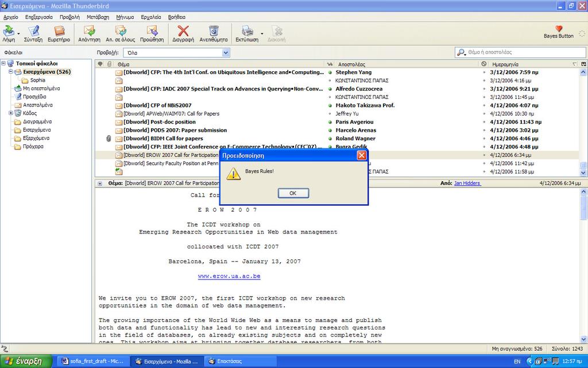The height and width of the screenshot is (368, 588).
Task: Open the Μετάβαση menu
Action: tap(98, 17)
